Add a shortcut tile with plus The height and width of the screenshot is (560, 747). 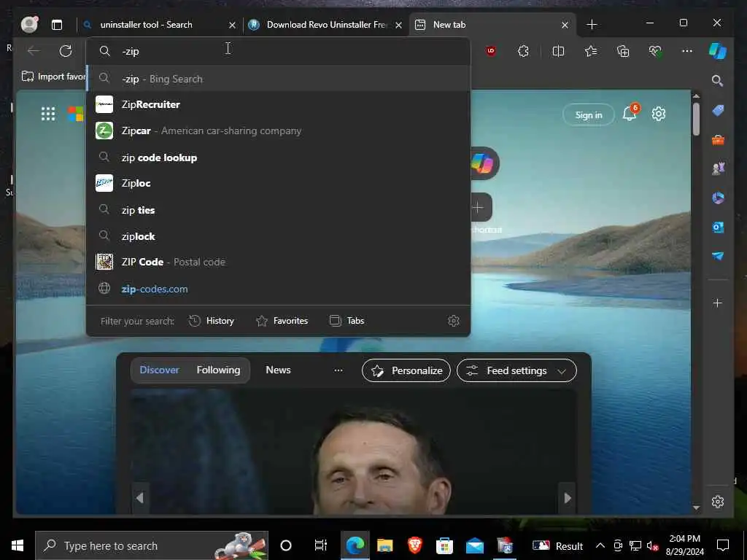click(x=479, y=207)
